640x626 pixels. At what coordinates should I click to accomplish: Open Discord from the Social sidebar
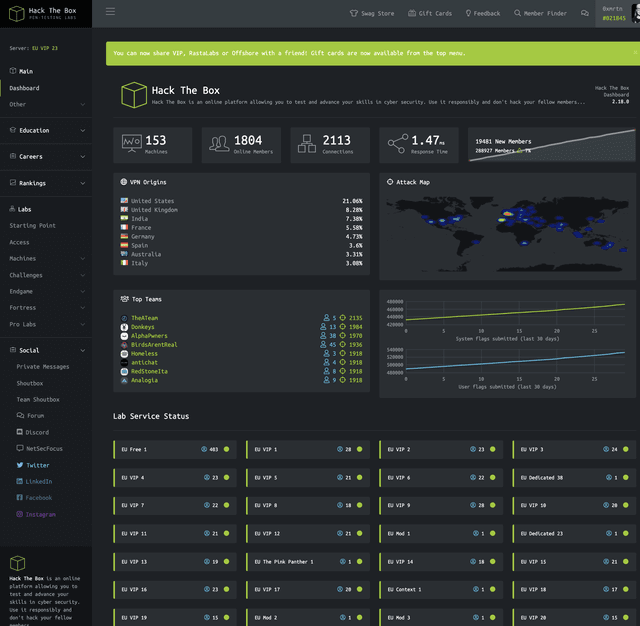coord(37,432)
